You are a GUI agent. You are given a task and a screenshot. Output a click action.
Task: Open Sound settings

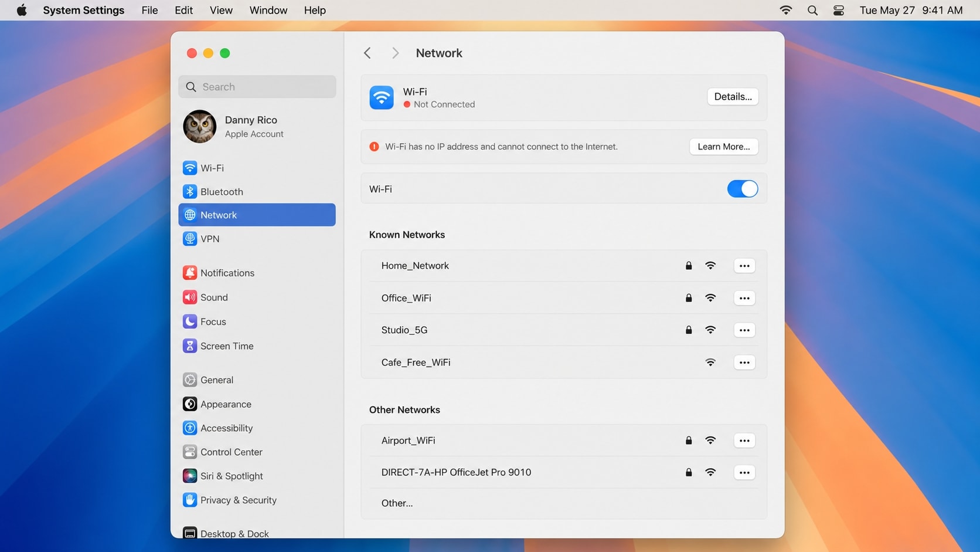coord(257,297)
